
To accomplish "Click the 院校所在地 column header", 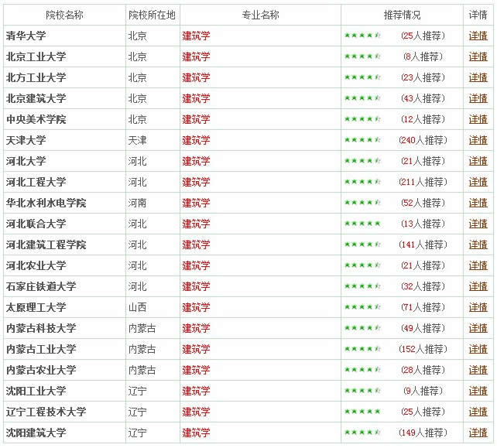I will [153, 15].
